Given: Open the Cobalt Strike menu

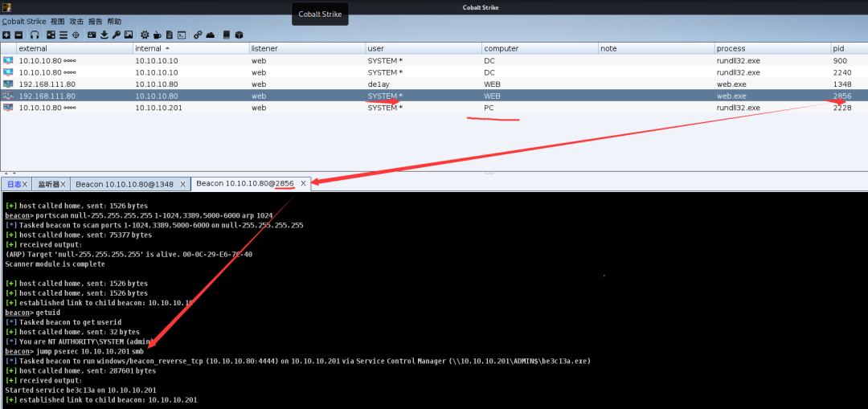Looking at the screenshot, I should [x=24, y=22].
